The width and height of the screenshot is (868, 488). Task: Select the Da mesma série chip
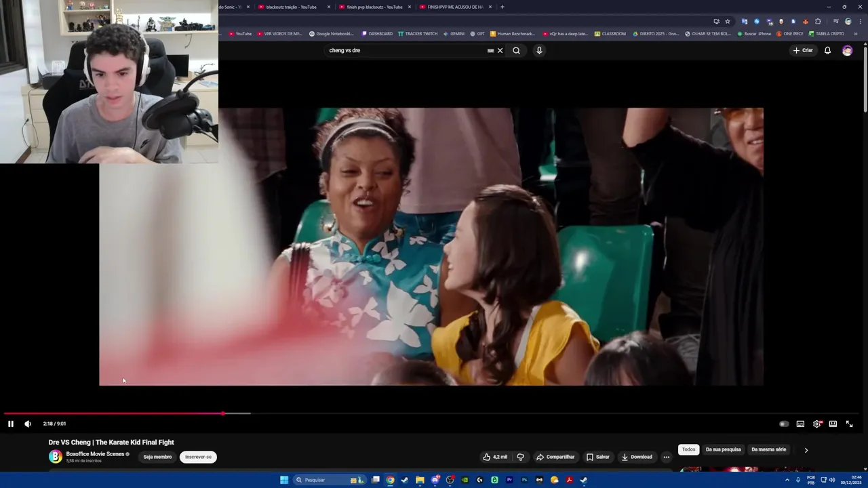pyautogui.click(x=768, y=449)
